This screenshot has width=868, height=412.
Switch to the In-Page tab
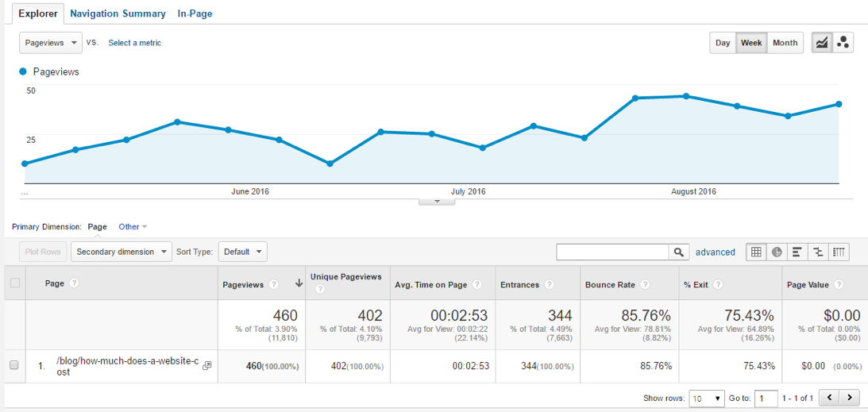point(195,13)
